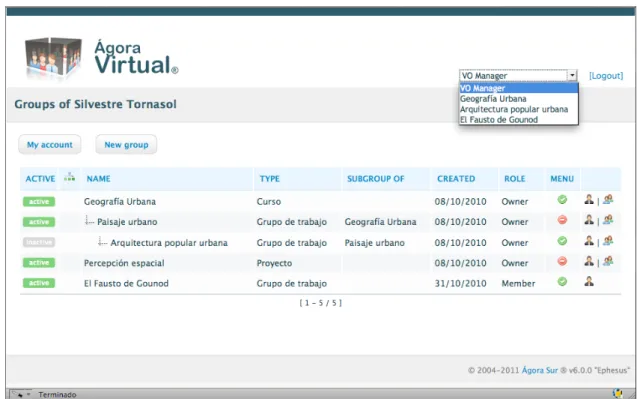Click Curso type cell

269,202
